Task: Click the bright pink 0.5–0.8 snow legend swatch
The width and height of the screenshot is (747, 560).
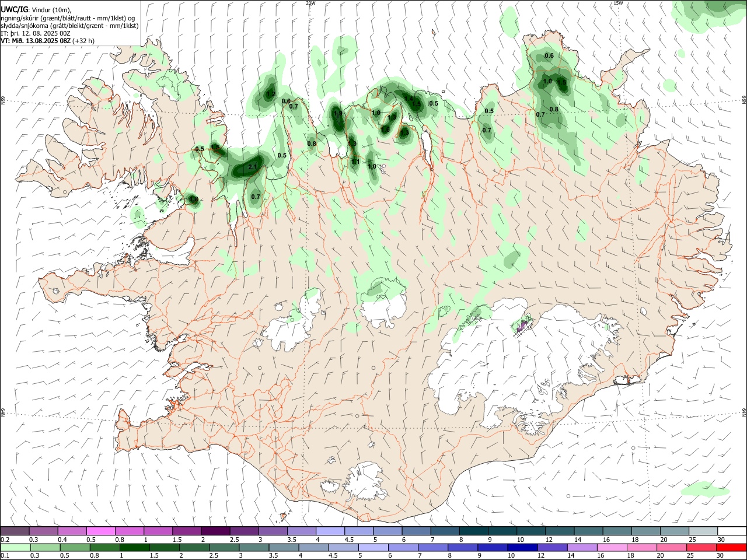Action: pos(102,531)
